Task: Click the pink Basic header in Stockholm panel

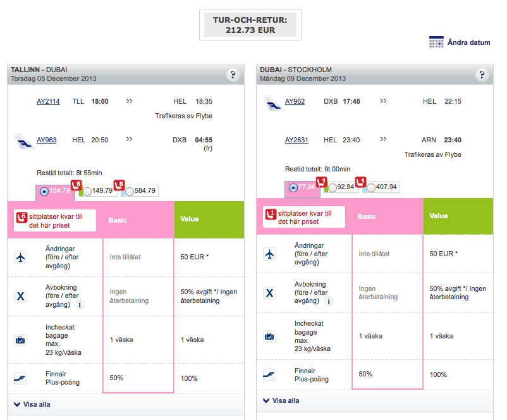Action: coord(367,216)
